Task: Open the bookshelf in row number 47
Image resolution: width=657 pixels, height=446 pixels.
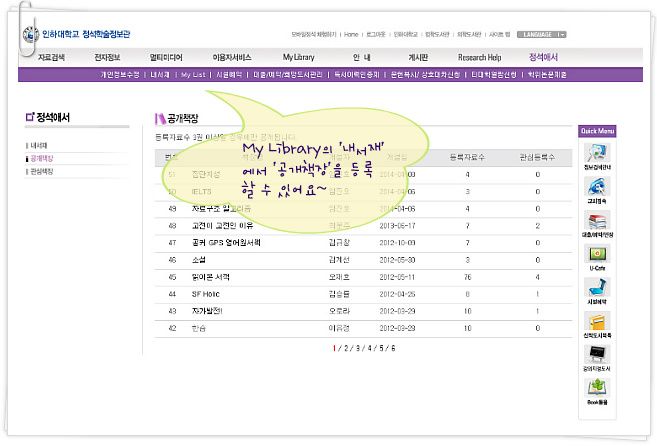Action: 226,243
